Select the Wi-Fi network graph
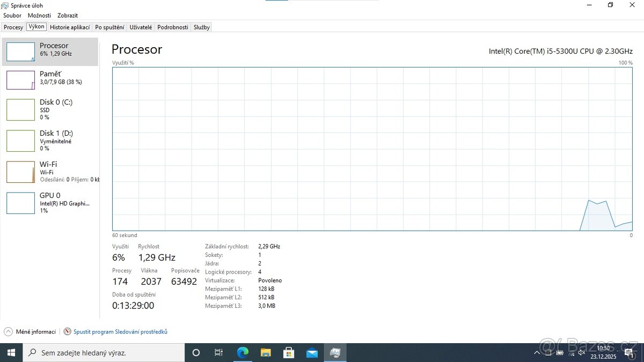Image resolution: width=644 pixels, height=362 pixels. [x=51, y=172]
